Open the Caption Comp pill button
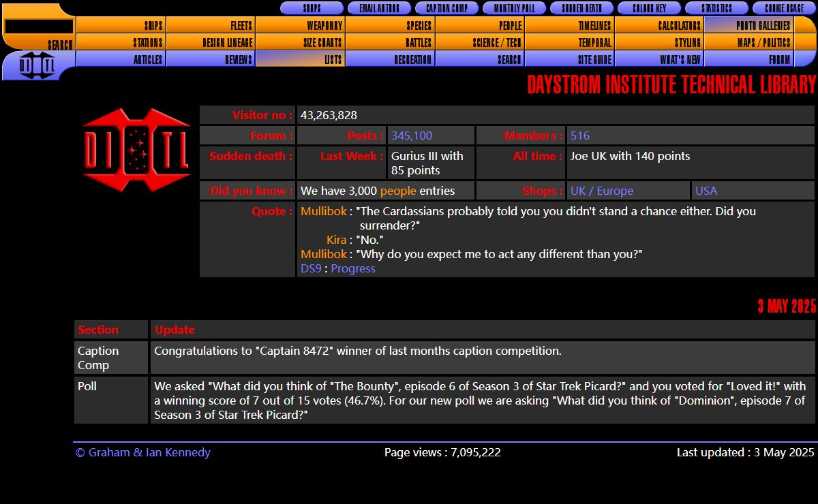Viewport: 818px width, 504px height. coord(446,8)
